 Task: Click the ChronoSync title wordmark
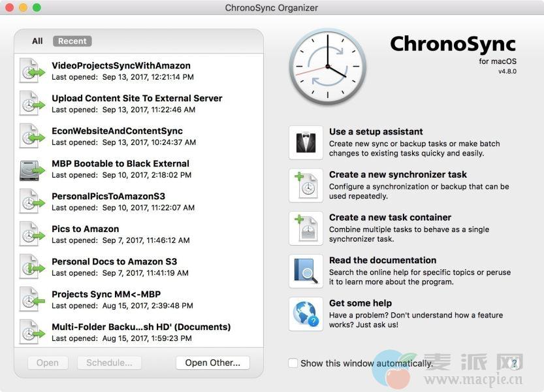[453, 45]
